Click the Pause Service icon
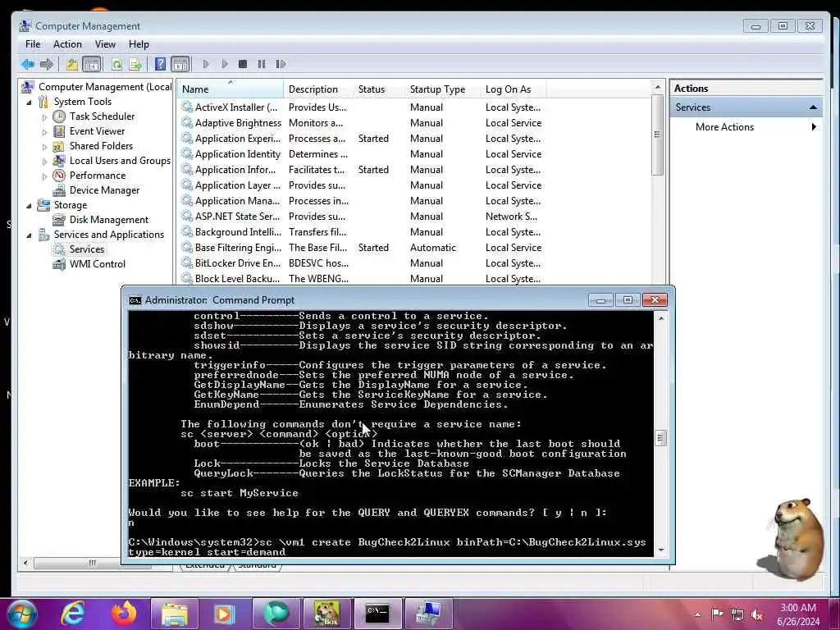Screen dimensions: 840x630 click(262, 64)
